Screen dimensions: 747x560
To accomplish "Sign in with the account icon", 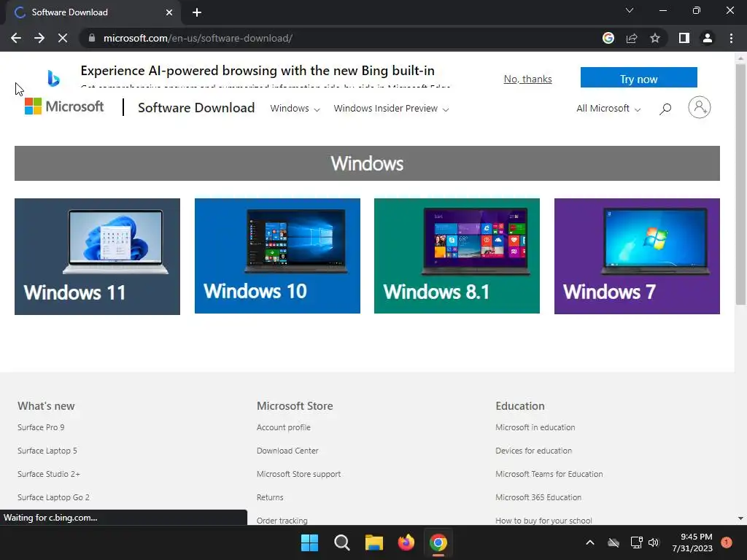I will [x=699, y=107].
